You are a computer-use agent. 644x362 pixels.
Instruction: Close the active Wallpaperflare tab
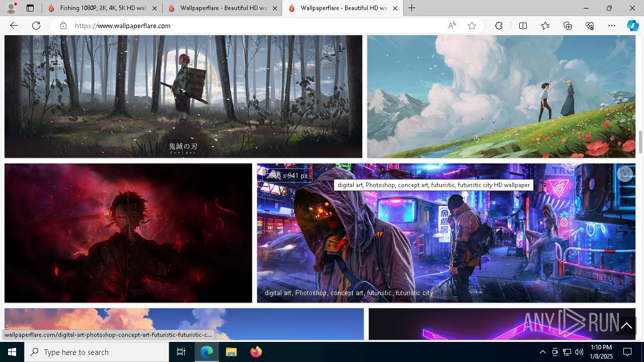[x=395, y=8]
